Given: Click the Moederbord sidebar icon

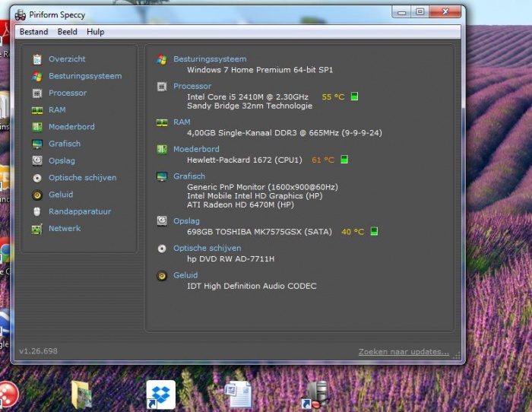Looking at the screenshot, I should tap(36, 127).
